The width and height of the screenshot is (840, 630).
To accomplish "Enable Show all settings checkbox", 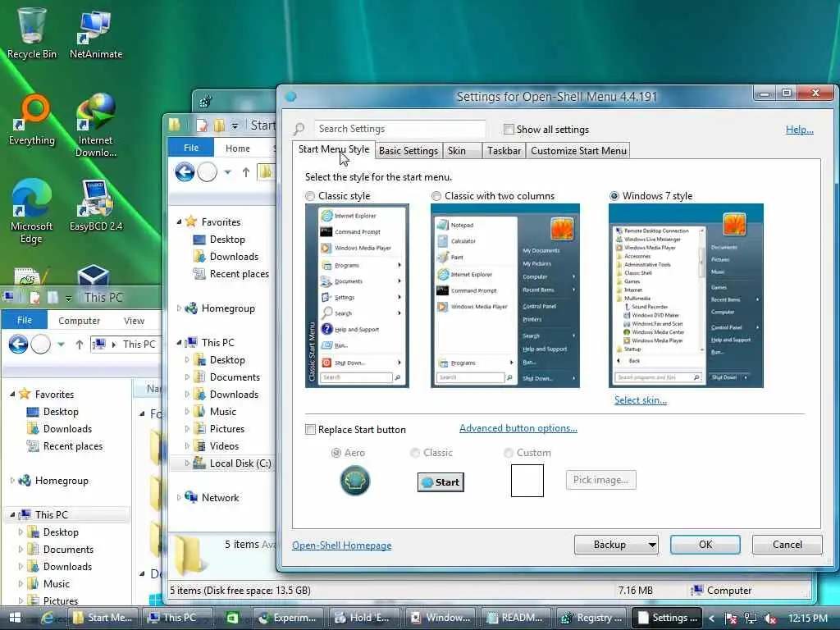I will 509,129.
